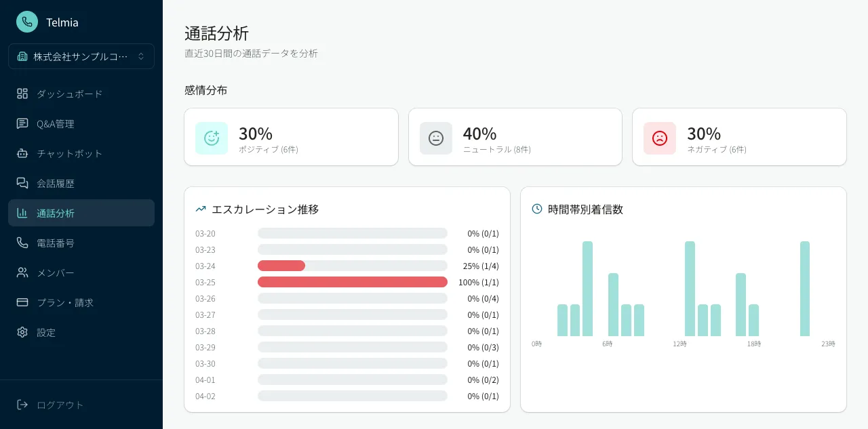Screen dimensions: 868x429
Task: Open the ダッシュボード sidebar icon
Action: pos(22,94)
